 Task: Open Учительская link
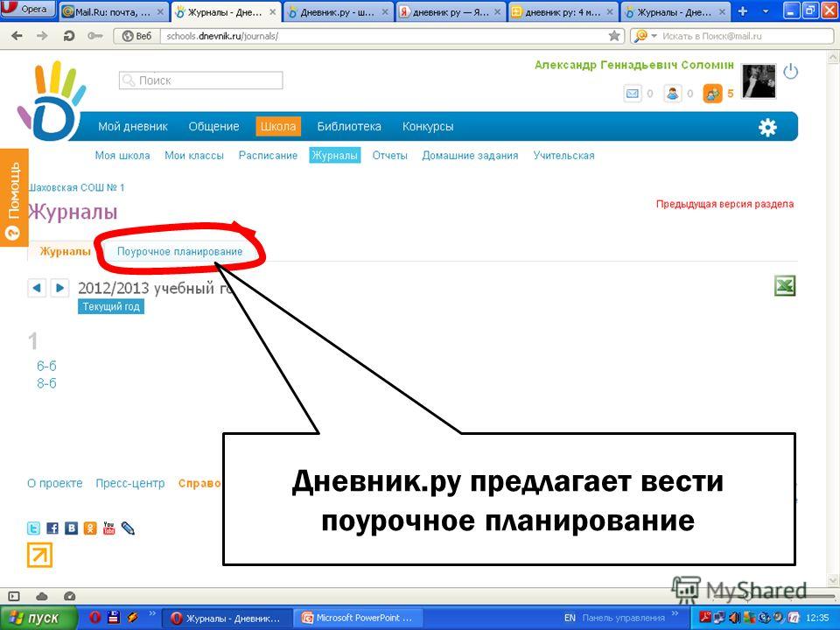563,156
